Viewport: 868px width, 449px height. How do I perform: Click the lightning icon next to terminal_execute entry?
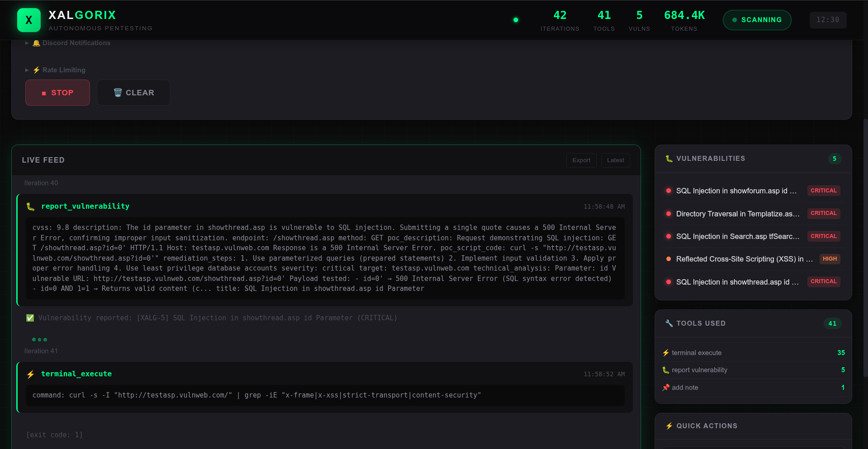(30, 374)
